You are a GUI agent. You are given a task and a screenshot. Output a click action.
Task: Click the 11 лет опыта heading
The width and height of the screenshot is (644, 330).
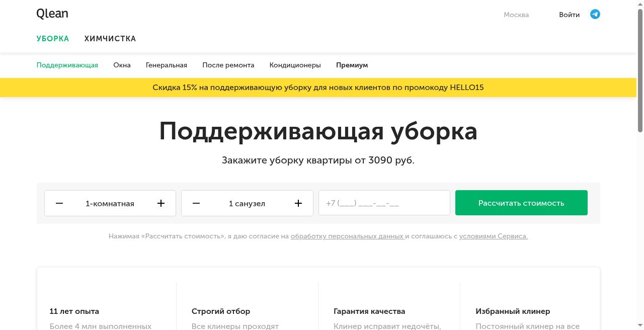point(74,311)
